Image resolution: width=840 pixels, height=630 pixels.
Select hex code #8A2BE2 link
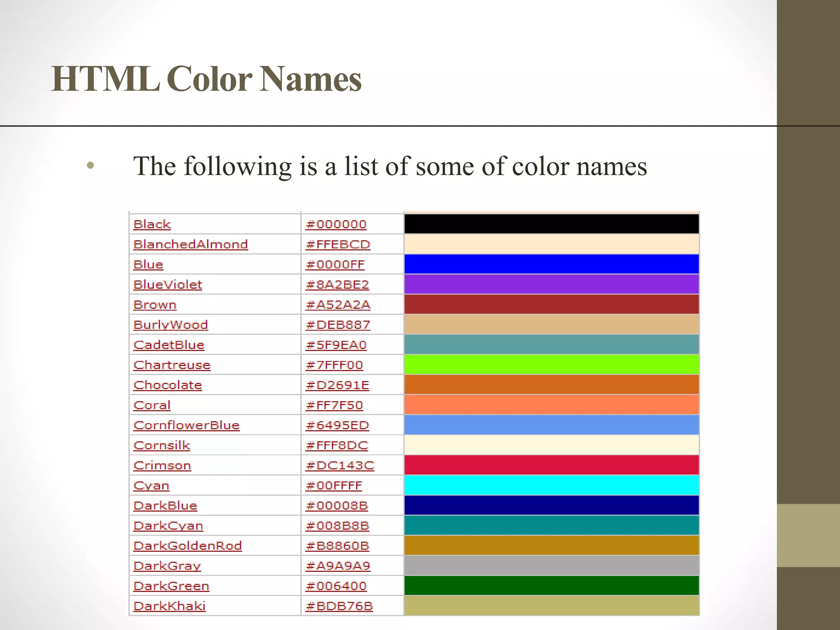[x=337, y=285]
